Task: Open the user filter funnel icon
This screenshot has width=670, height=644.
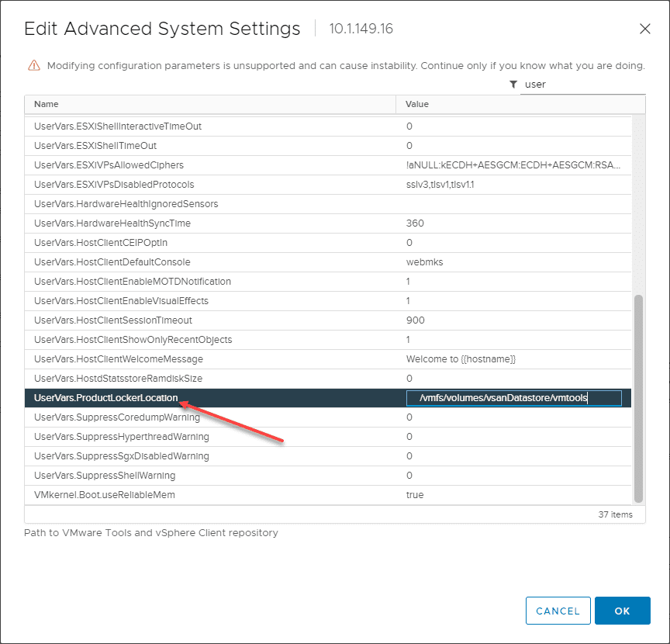Action: (x=513, y=84)
